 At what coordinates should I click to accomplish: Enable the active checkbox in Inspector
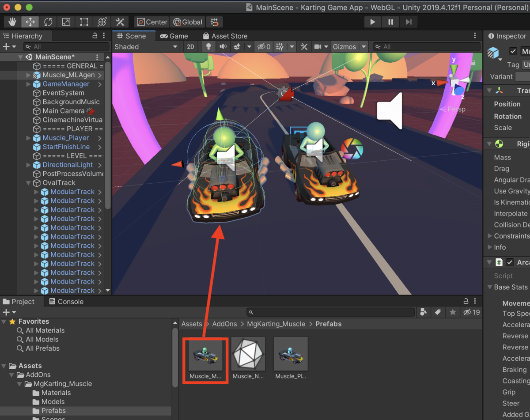pos(513,51)
